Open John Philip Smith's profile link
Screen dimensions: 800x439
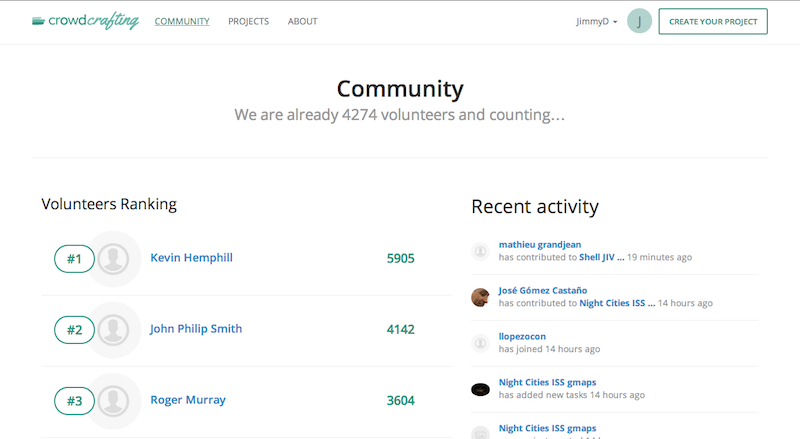pyautogui.click(x=196, y=329)
